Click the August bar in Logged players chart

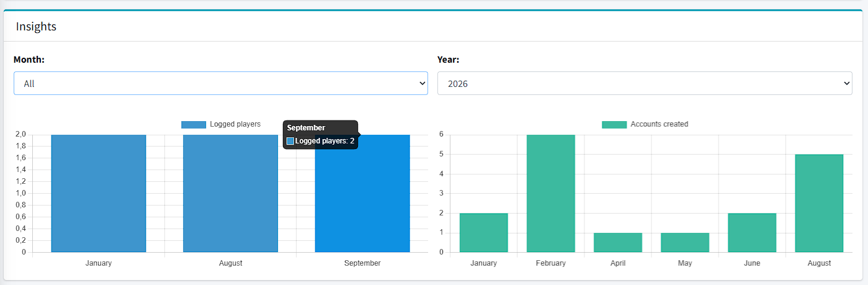pos(231,193)
